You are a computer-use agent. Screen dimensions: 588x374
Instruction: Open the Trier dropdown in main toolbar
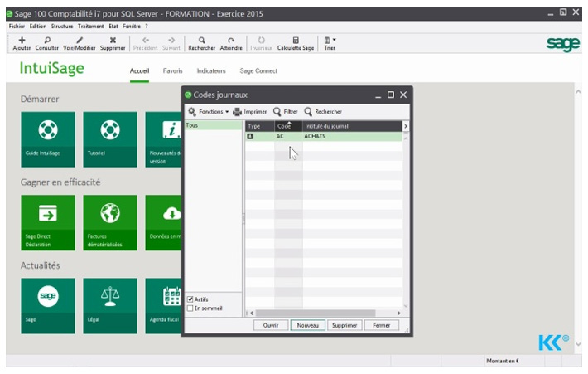click(329, 40)
